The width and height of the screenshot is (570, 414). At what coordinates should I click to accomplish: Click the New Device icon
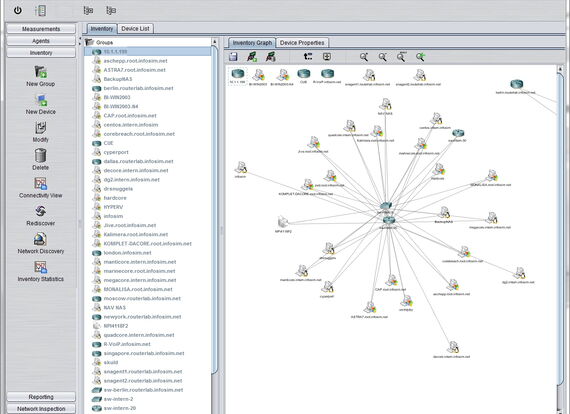tap(41, 100)
